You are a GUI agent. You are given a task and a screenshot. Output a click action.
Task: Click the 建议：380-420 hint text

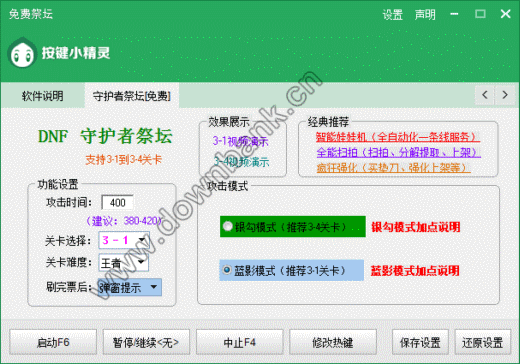[124, 221]
